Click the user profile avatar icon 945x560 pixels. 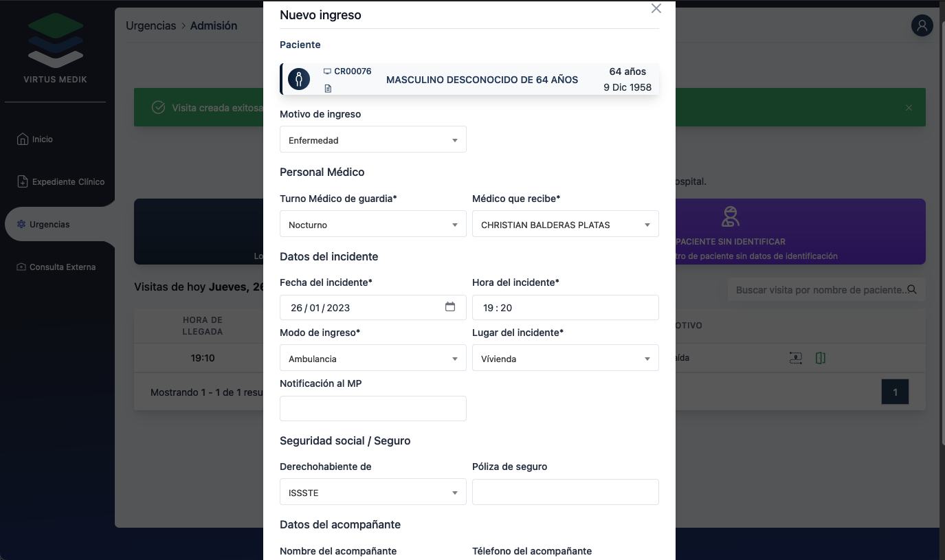pyautogui.click(x=922, y=26)
